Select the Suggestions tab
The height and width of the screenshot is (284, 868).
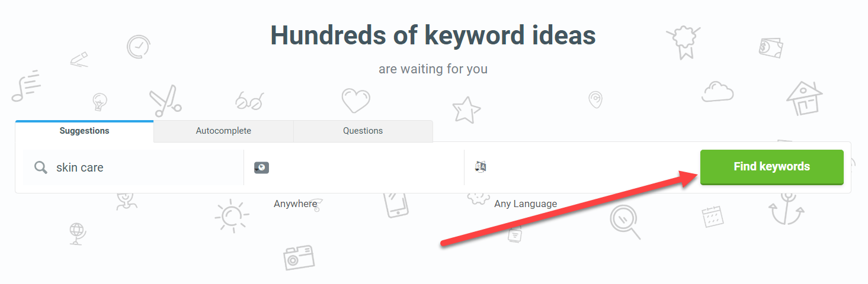tap(84, 131)
